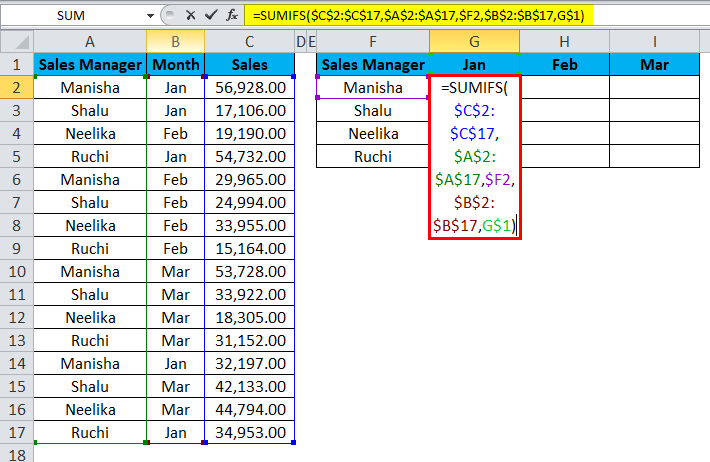Click cell with sales value 18,305.00
This screenshot has width=710, height=462.
click(x=249, y=318)
